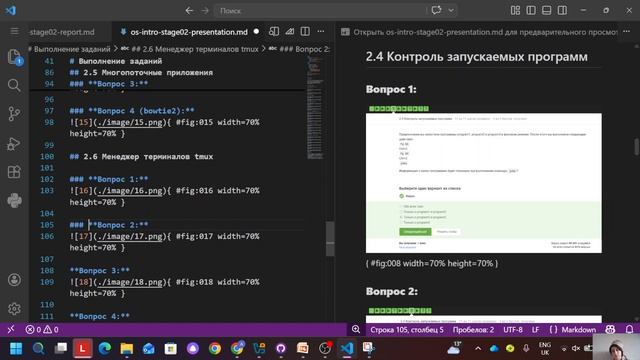Click the ./image/16.png link
The image size is (640, 360).
point(130,191)
